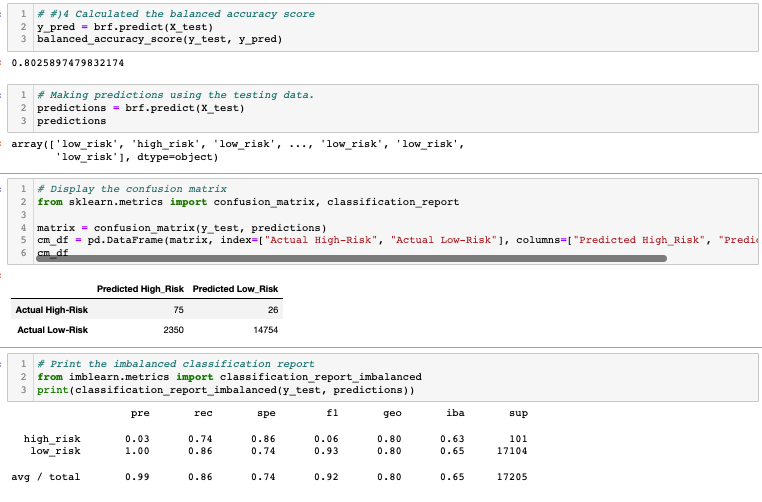Click the line 'balanced_accuracy_score(y_test, y_pred)'
The height and width of the screenshot is (502, 762).
tap(159, 39)
